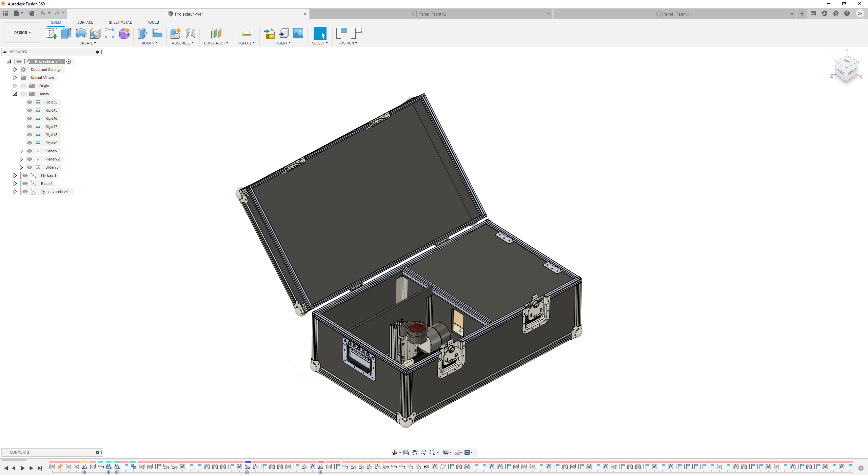Activate Projecteur v44 radio button

pos(69,61)
